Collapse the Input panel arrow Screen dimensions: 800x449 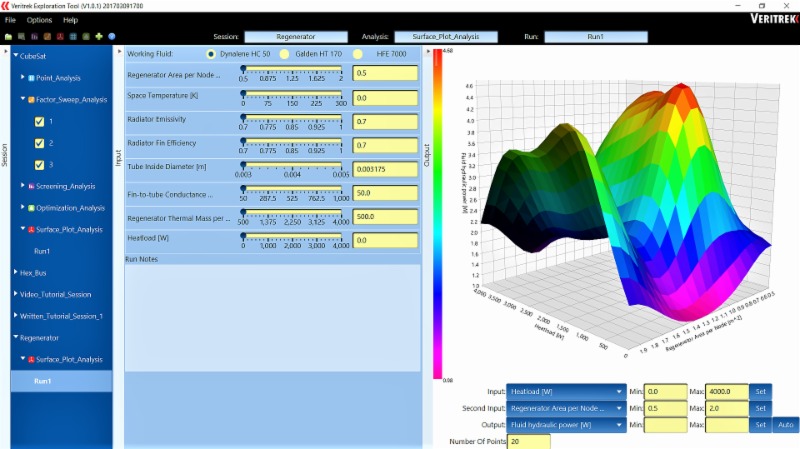119,52
